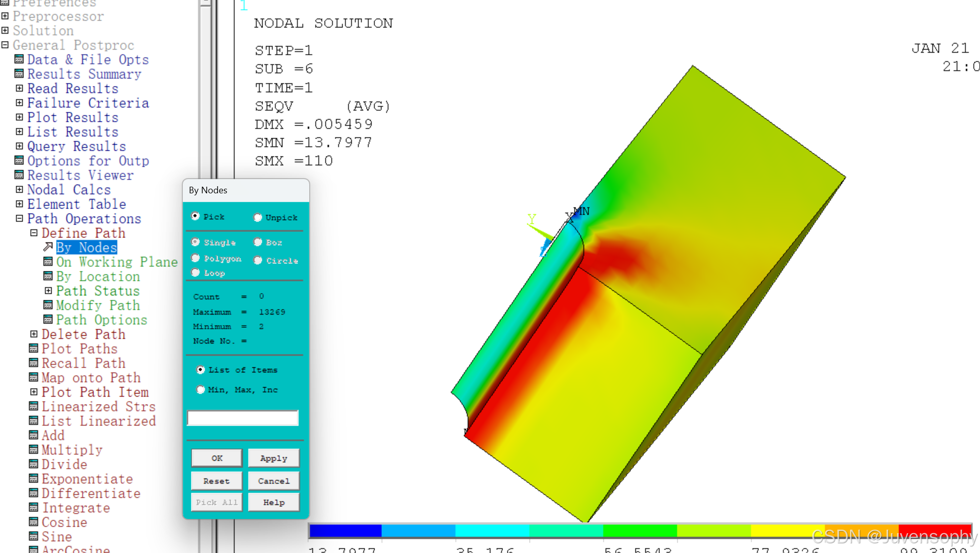
Task: Click the node list text input field
Action: coord(243,418)
